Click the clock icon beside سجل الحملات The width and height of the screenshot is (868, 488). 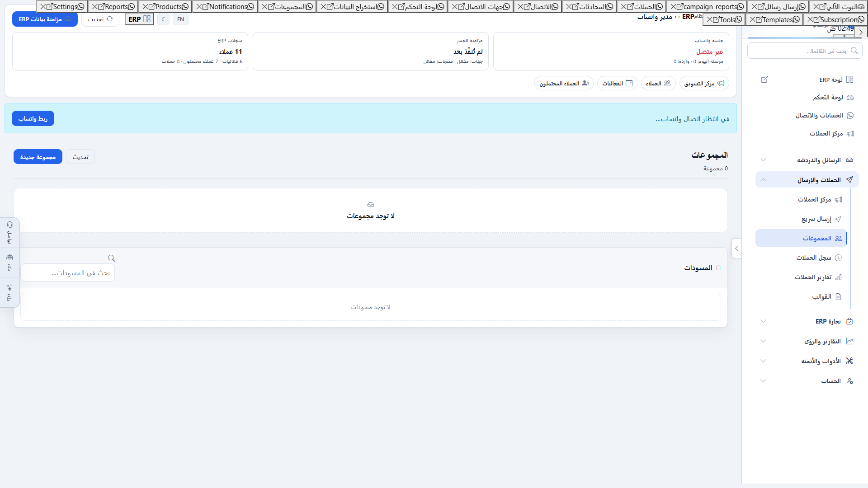point(838,258)
